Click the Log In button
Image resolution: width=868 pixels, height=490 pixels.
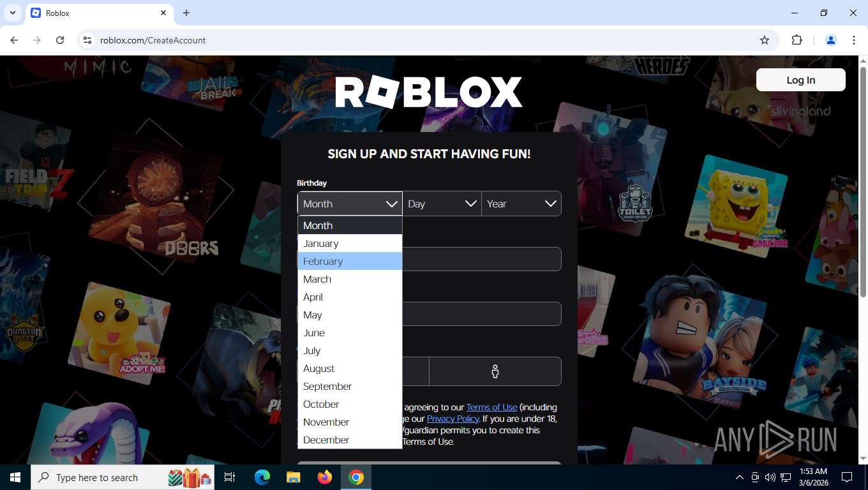[800, 80]
